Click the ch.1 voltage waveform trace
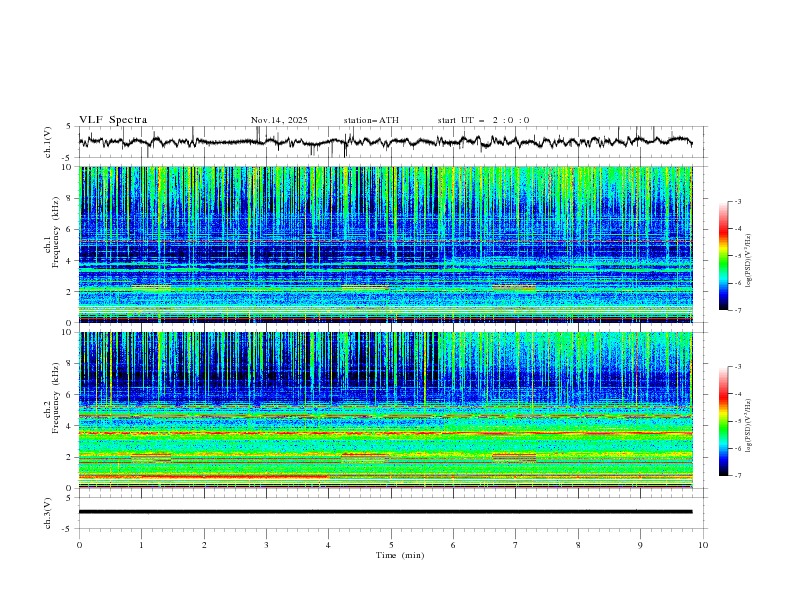This screenshot has height=612, width=792. (x=385, y=141)
